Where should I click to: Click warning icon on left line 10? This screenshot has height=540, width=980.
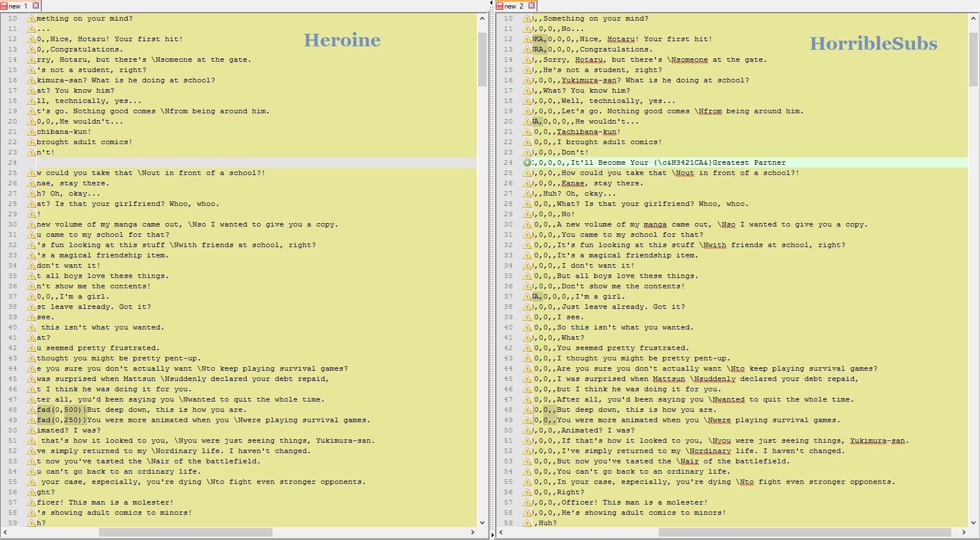pos(31,19)
